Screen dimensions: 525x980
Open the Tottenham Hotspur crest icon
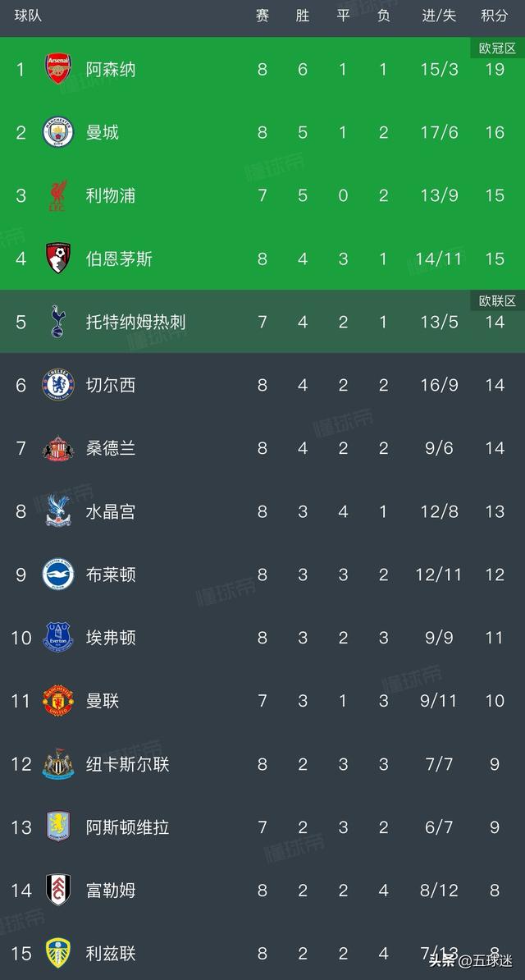click(58, 322)
